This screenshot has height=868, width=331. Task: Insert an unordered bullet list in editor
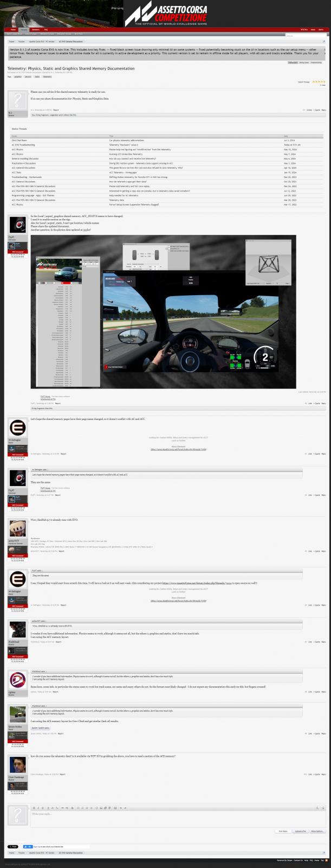click(78, 808)
